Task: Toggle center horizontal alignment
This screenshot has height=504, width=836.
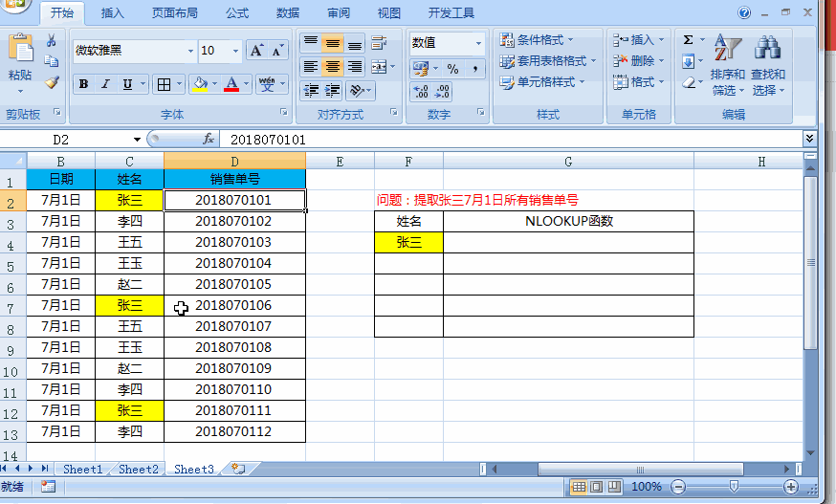Action: (x=332, y=67)
